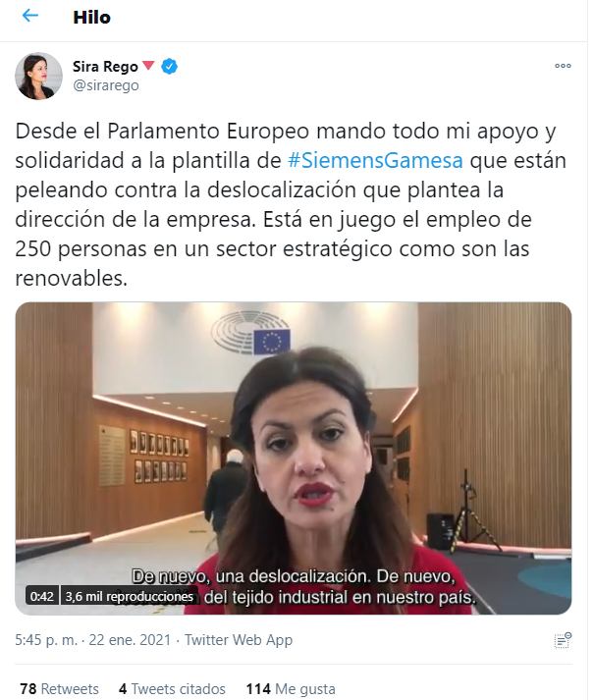594x700 pixels.
Task: Click the red triangle emoji after name
Action: [x=148, y=66]
